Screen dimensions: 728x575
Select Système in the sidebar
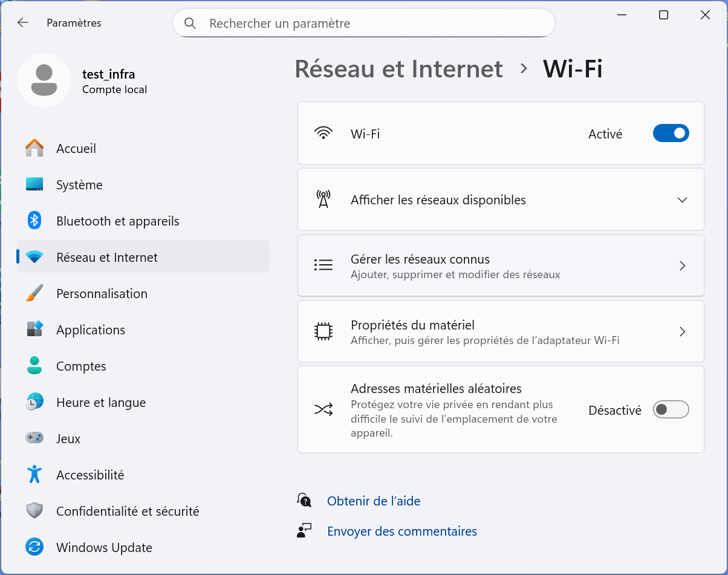79,185
